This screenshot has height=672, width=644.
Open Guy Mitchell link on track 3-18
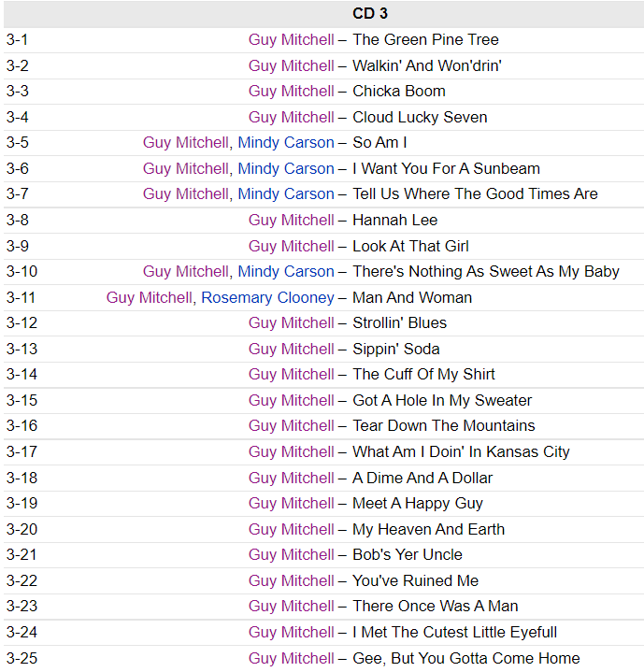tap(291, 479)
